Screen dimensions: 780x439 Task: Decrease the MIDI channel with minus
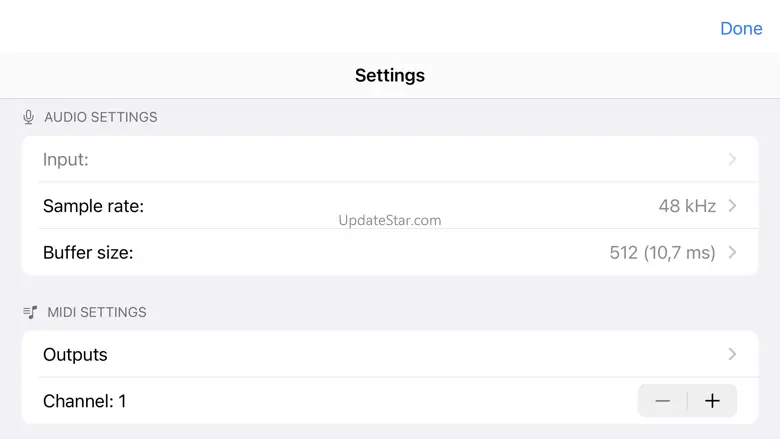663,401
